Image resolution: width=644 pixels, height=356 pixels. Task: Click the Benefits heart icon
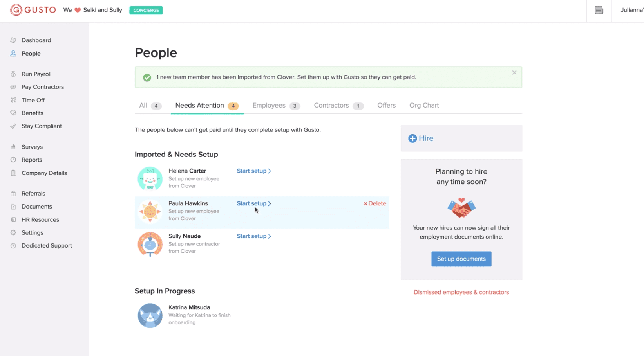coord(13,113)
